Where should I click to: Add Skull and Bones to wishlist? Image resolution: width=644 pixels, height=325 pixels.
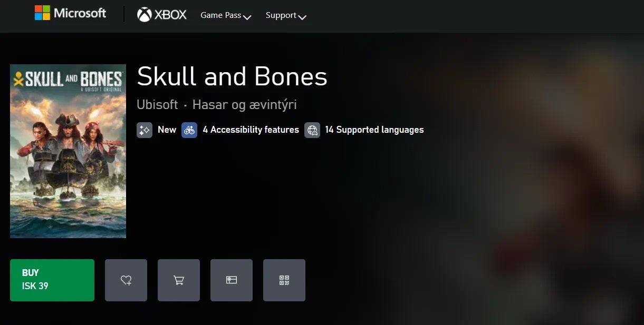(x=126, y=280)
